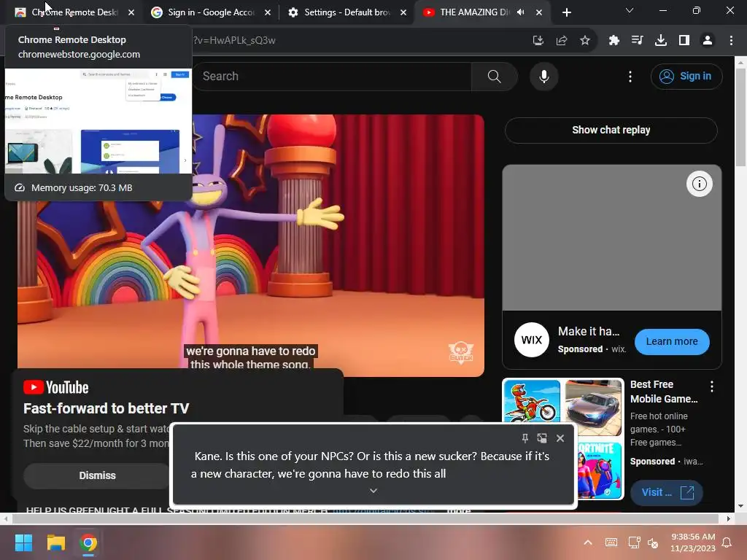
Task: Share this page using the share icon
Action: click(x=561, y=41)
